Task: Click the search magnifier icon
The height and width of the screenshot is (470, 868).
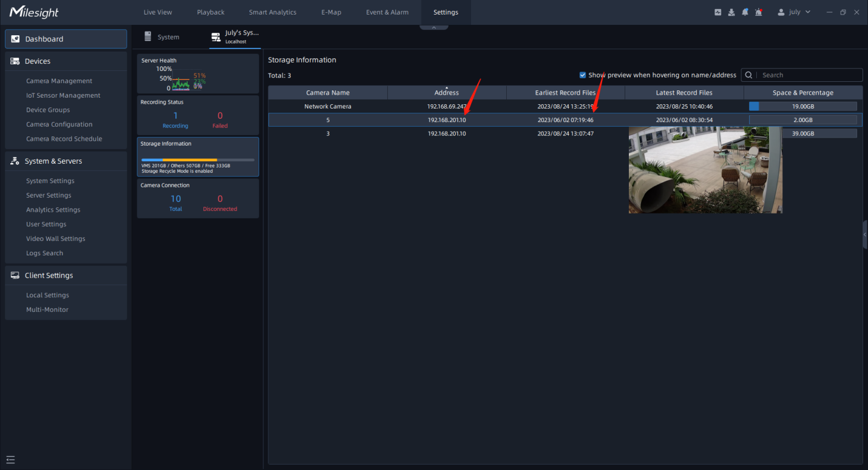Action: click(x=748, y=75)
